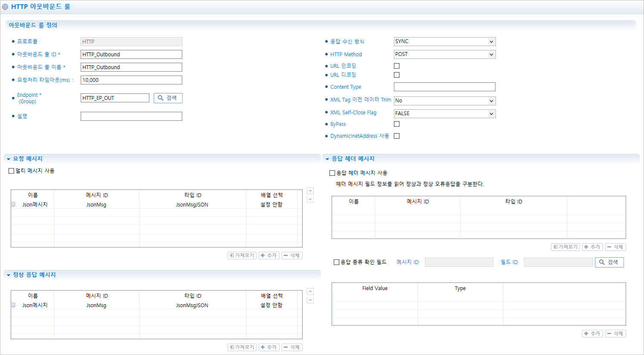Viewport: 644px width, 355px height.
Task: Enable the ByPass checkbox
Action: click(396, 124)
